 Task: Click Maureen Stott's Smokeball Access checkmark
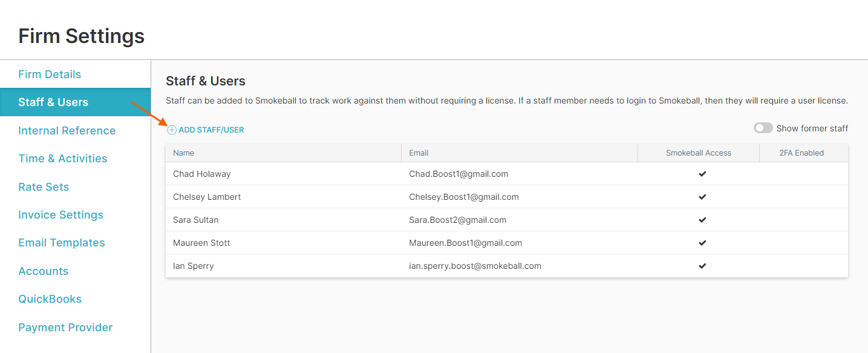coord(702,242)
